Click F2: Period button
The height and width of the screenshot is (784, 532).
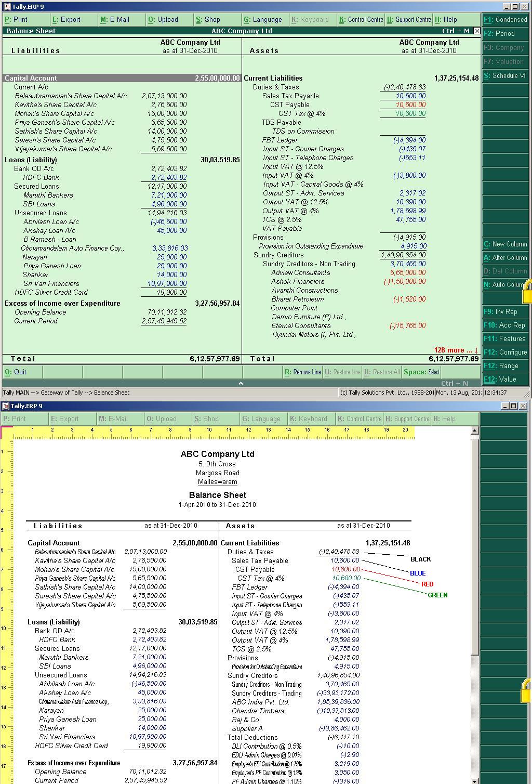(505, 33)
